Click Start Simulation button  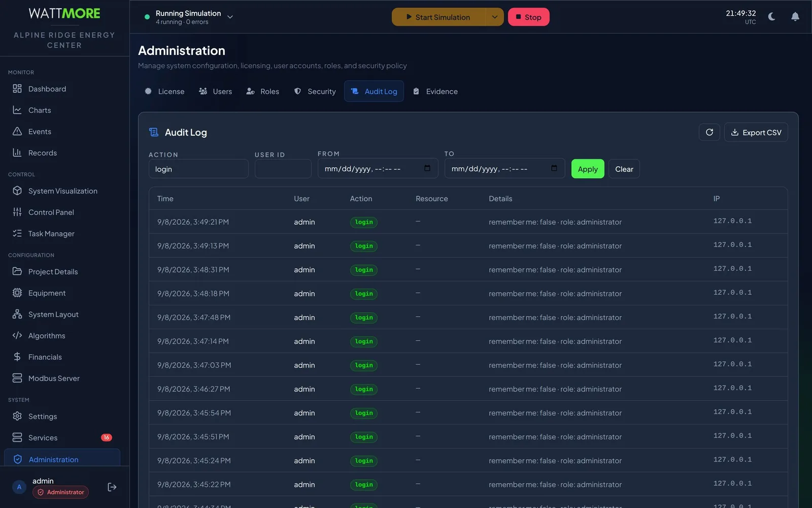[439, 17]
